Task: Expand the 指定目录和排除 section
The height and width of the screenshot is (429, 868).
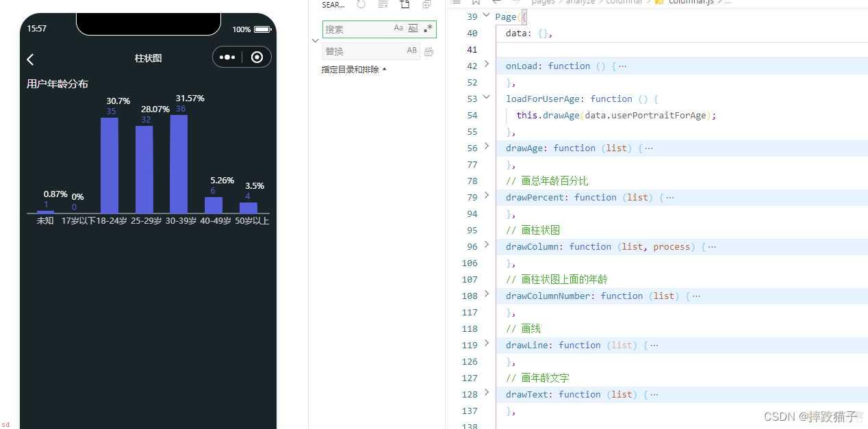Action: pos(354,69)
